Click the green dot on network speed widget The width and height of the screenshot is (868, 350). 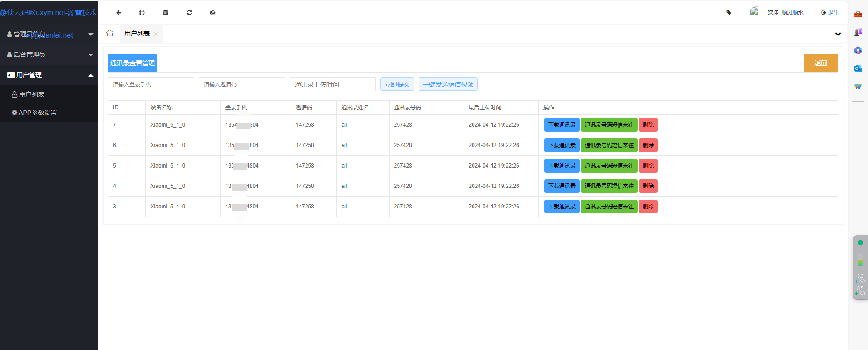click(860, 242)
